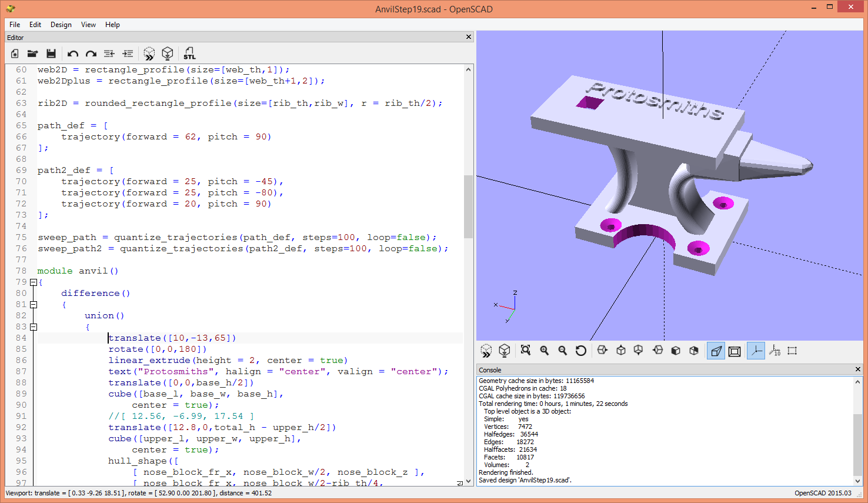Toggle perspective projection mode

click(716, 350)
